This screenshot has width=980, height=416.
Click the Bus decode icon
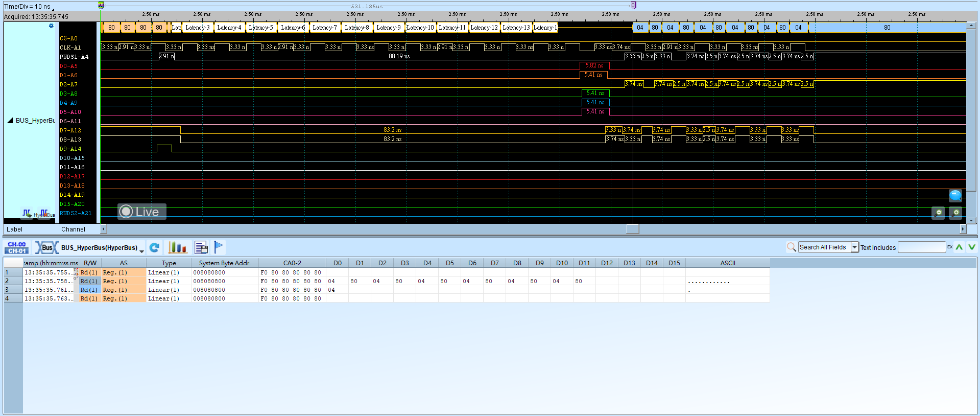[x=46, y=248]
